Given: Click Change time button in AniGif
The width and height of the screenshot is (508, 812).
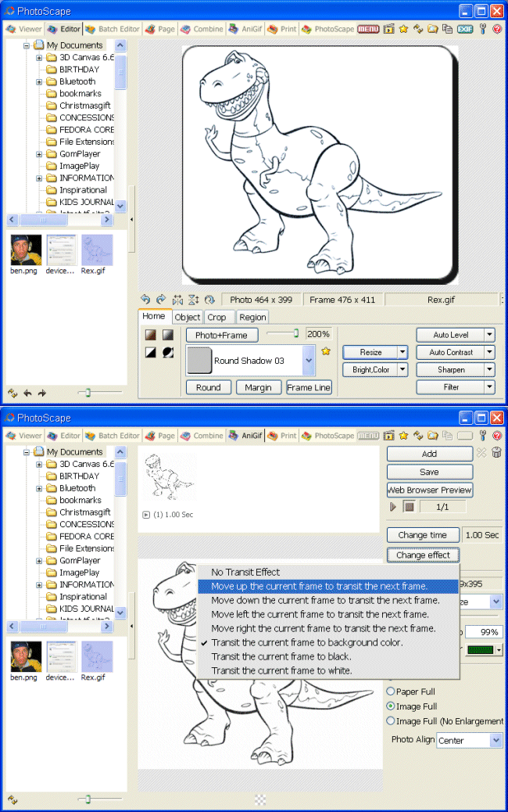Looking at the screenshot, I should 423,535.
